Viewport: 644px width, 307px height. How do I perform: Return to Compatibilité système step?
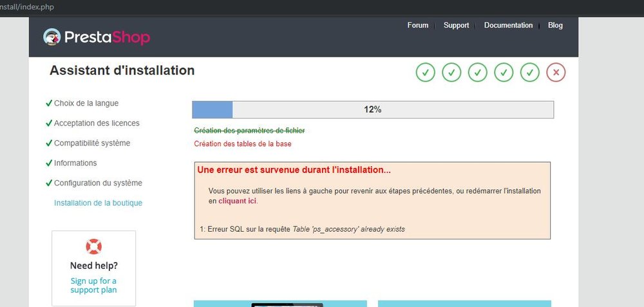(92, 144)
